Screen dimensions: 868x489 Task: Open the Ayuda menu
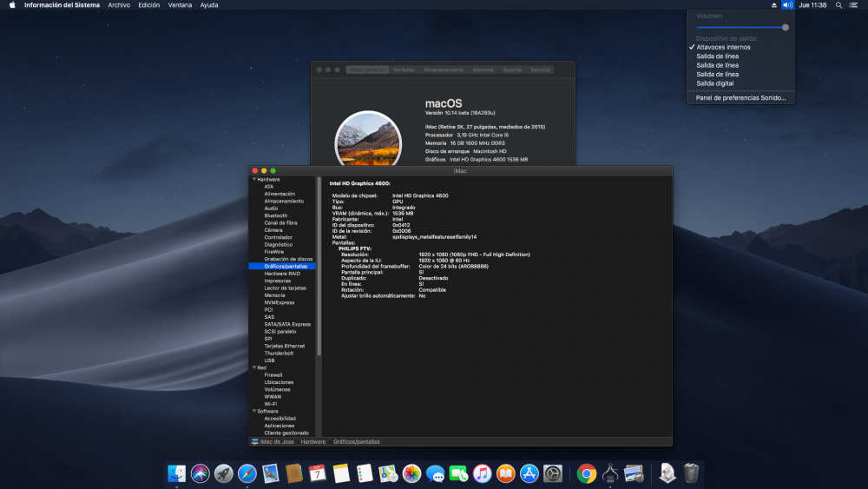click(x=209, y=5)
